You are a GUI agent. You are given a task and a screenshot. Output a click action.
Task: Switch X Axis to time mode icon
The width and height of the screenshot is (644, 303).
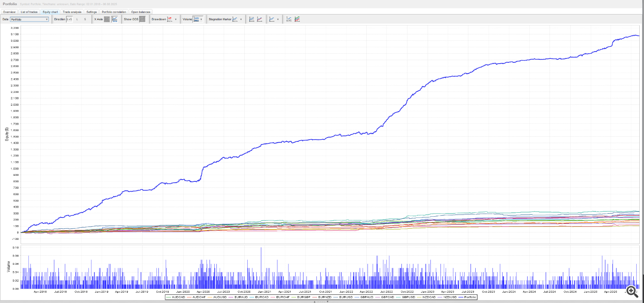(x=115, y=19)
